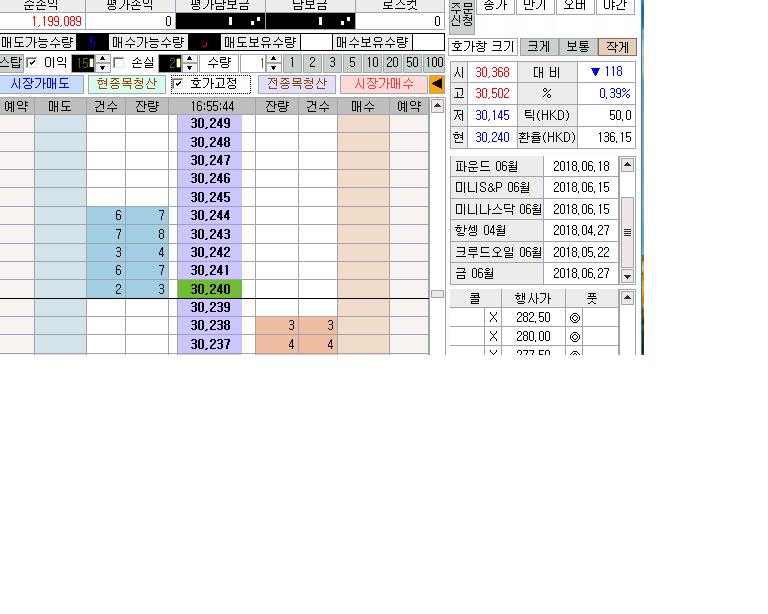This screenshot has width=768, height=614.
Task: Select 크게 order book size
Action: click(538, 46)
